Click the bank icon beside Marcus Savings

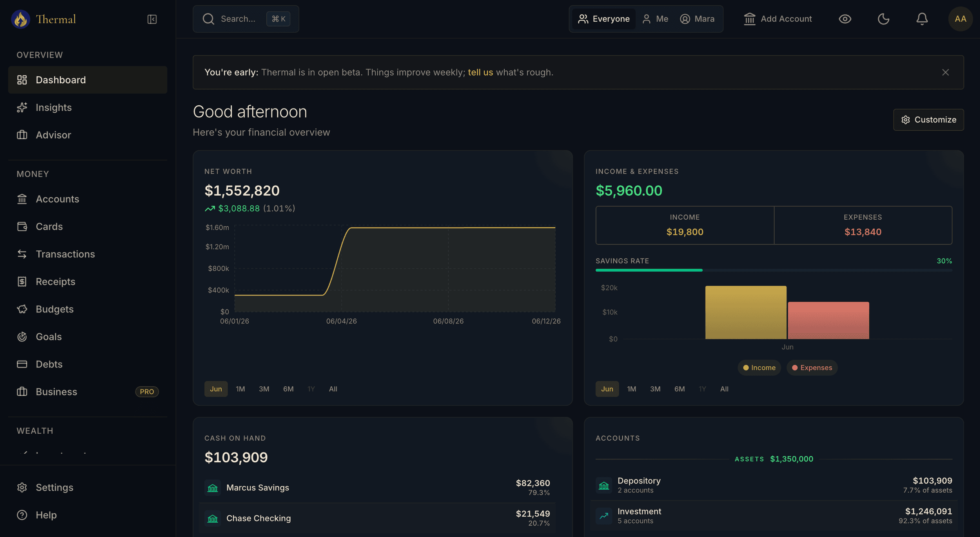coord(213,488)
